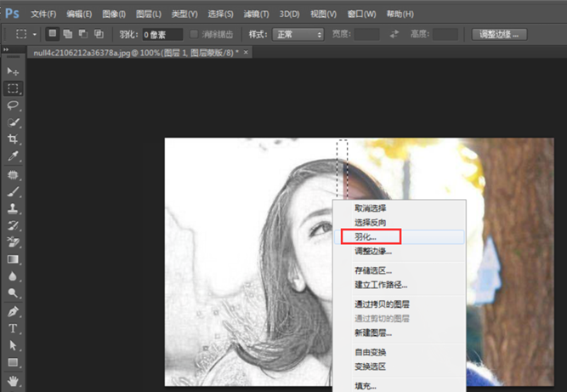Select the Eyedropper tool
The image size is (567, 392).
13,156
